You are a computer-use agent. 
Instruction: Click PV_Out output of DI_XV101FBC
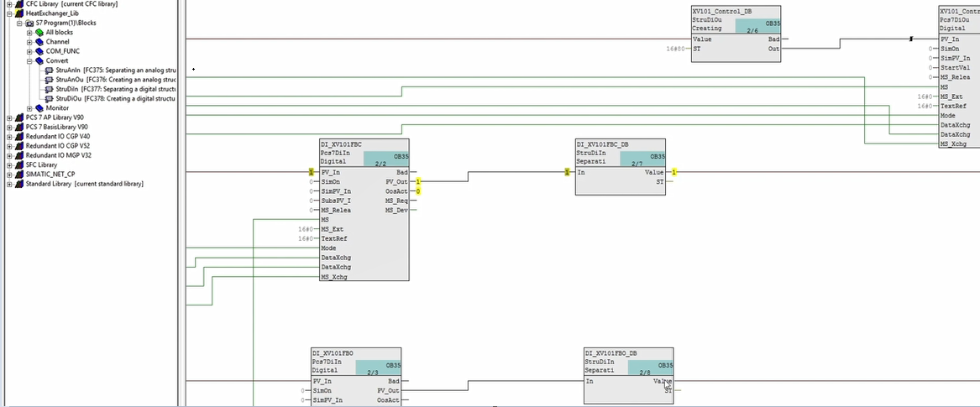[x=397, y=181]
